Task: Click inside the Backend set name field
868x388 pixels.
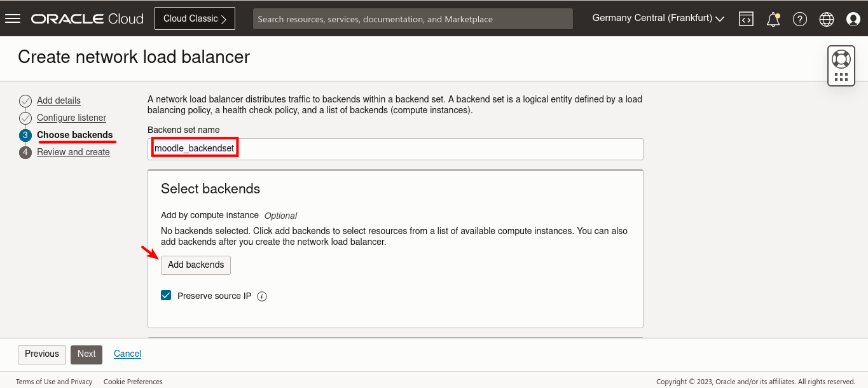Action: (394, 149)
